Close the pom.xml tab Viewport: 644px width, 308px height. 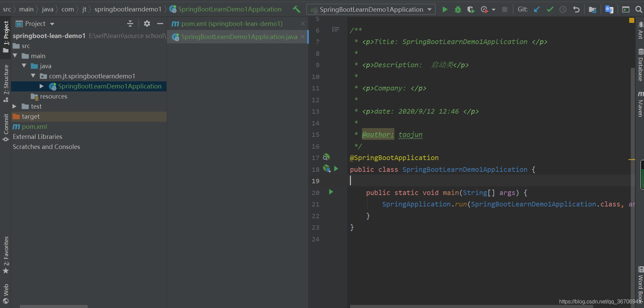click(x=303, y=24)
